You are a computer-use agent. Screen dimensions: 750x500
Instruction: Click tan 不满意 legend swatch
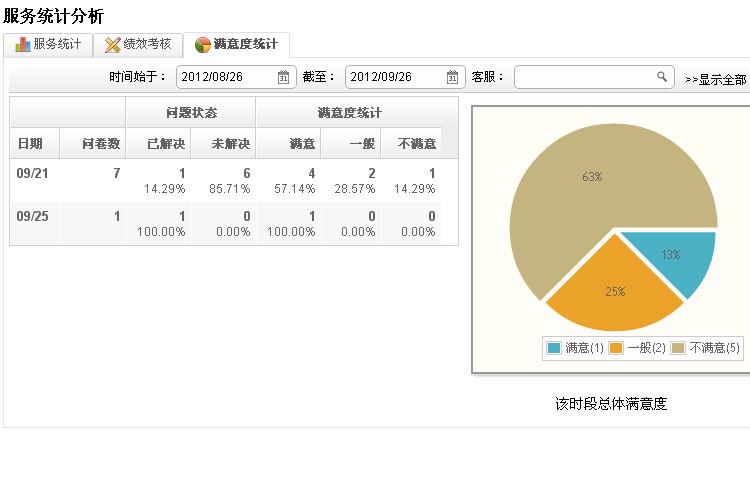coord(678,348)
